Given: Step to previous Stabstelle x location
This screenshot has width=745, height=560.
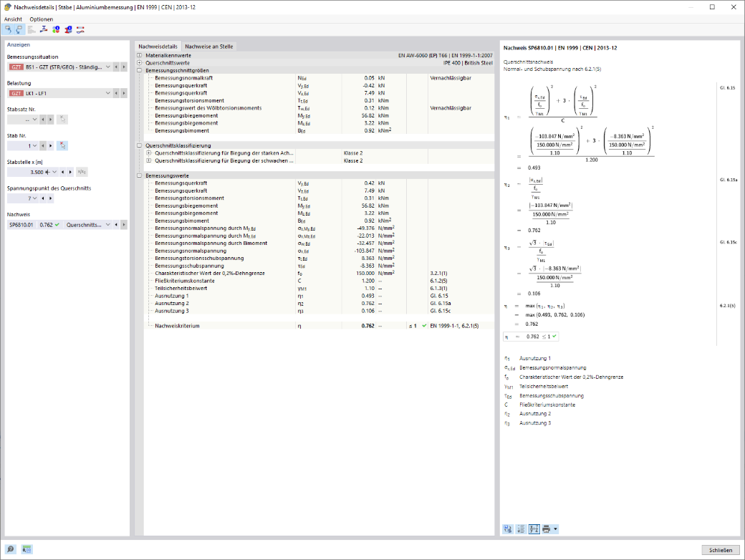Looking at the screenshot, I should click(x=63, y=172).
